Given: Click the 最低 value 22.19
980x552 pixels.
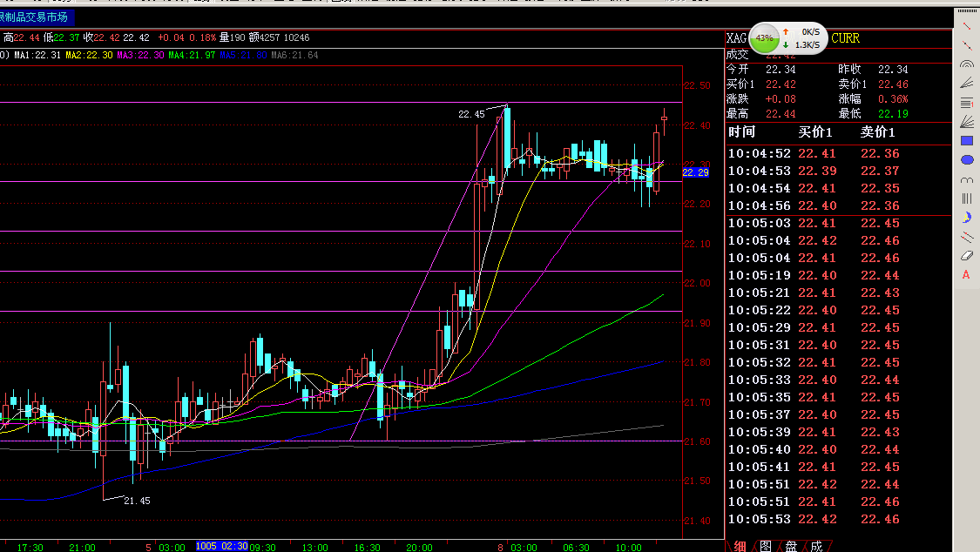Looking at the screenshot, I should [x=893, y=114].
